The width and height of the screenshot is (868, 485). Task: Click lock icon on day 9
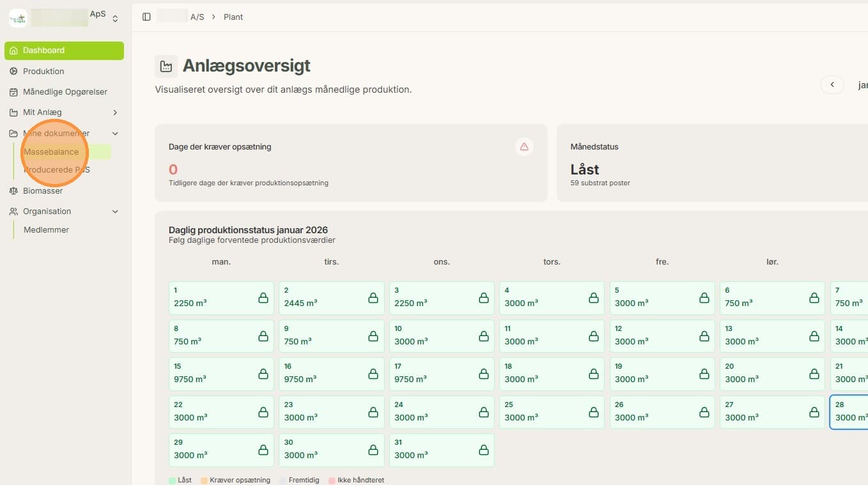tap(373, 336)
